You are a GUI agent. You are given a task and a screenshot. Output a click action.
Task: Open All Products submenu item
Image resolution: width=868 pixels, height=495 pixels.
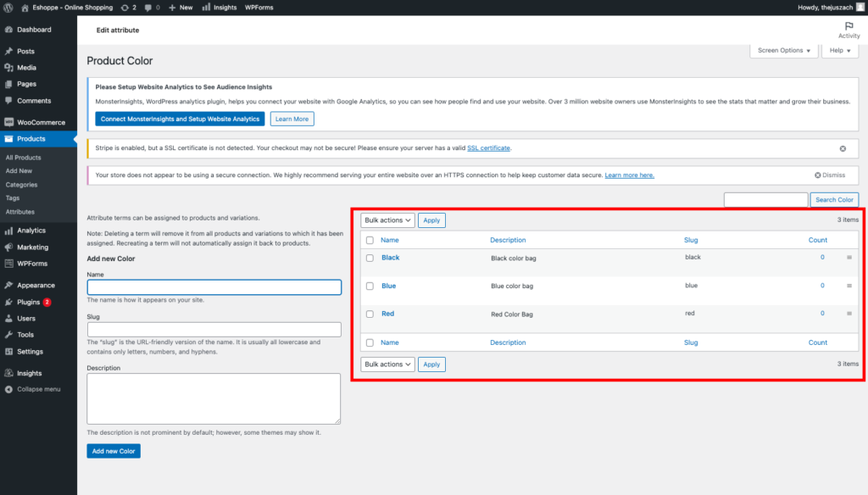coord(23,158)
